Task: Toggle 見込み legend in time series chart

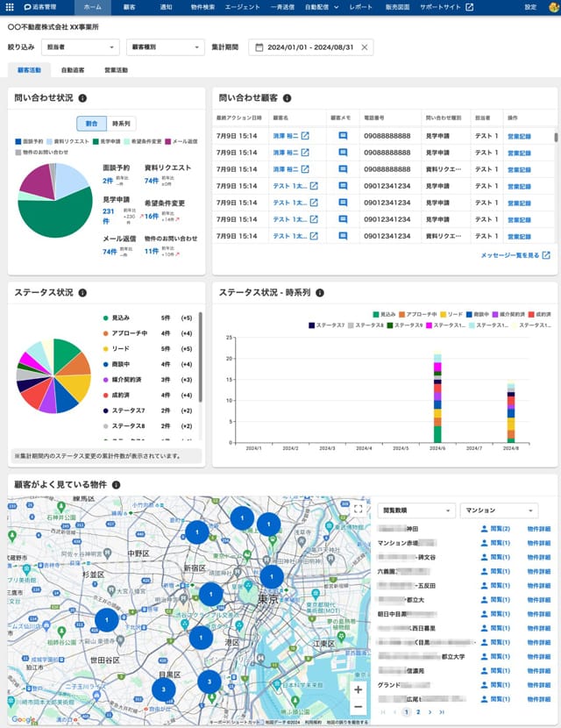Action: coord(384,314)
